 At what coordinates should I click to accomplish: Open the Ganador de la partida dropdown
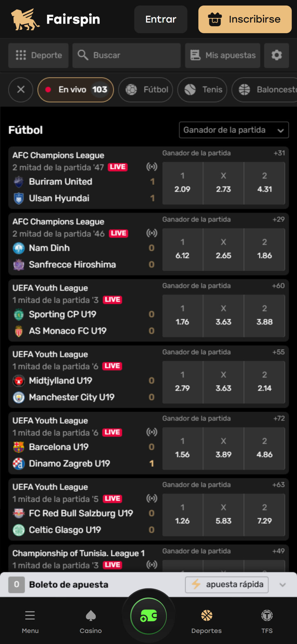point(234,130)
